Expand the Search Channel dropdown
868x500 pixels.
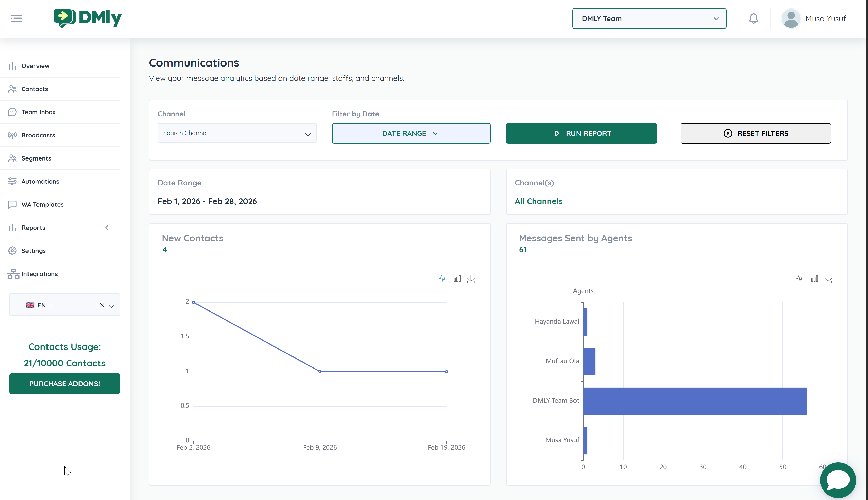pos(237,133)
